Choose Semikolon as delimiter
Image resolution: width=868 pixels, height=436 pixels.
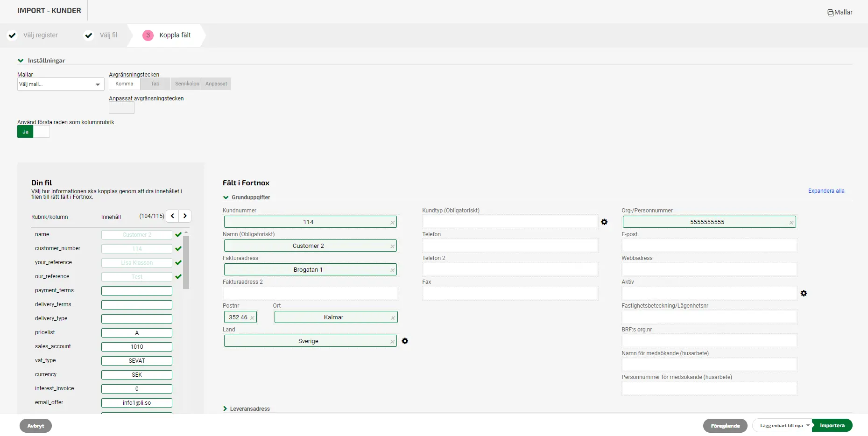click(x=187, y=84)
